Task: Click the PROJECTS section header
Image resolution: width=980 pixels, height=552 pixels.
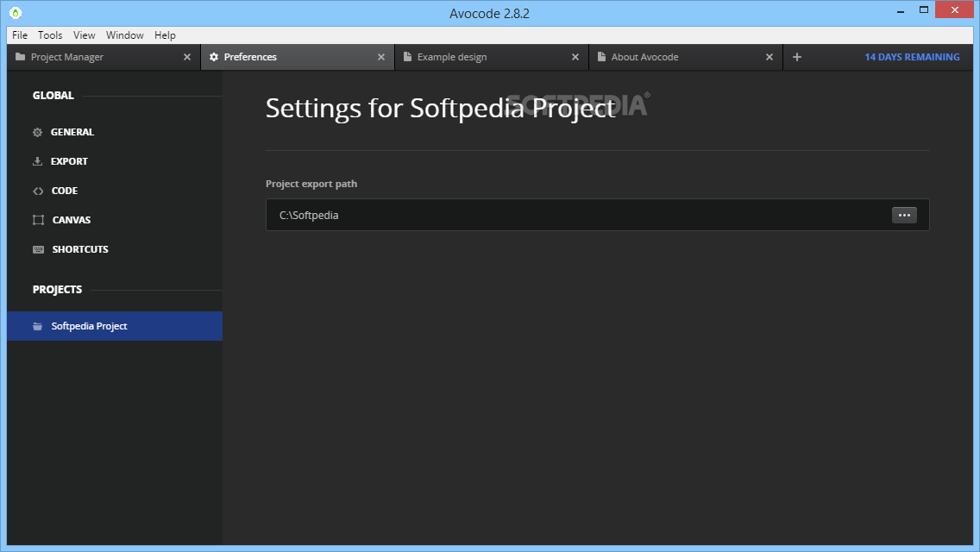Action: (x=57, y=290)
